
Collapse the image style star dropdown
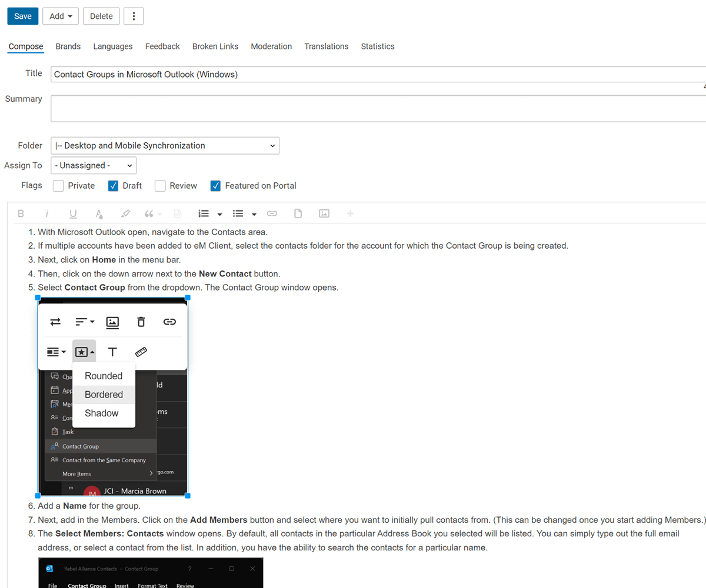click(x=84, y=352)
